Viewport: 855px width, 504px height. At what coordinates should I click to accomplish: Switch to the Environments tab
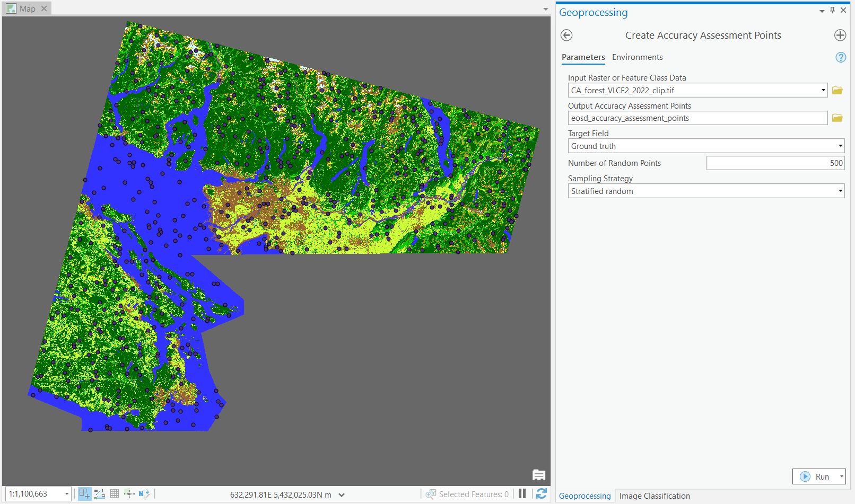[x=637, y=57]
